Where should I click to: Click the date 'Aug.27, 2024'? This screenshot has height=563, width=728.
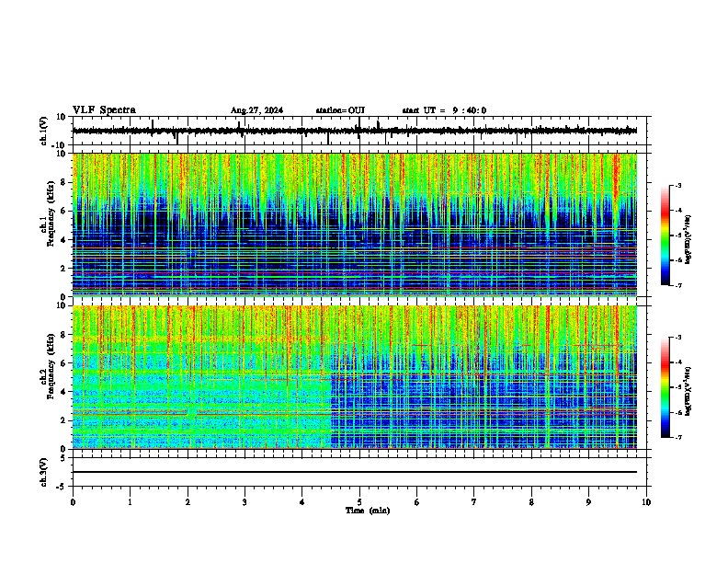[256, 110]
